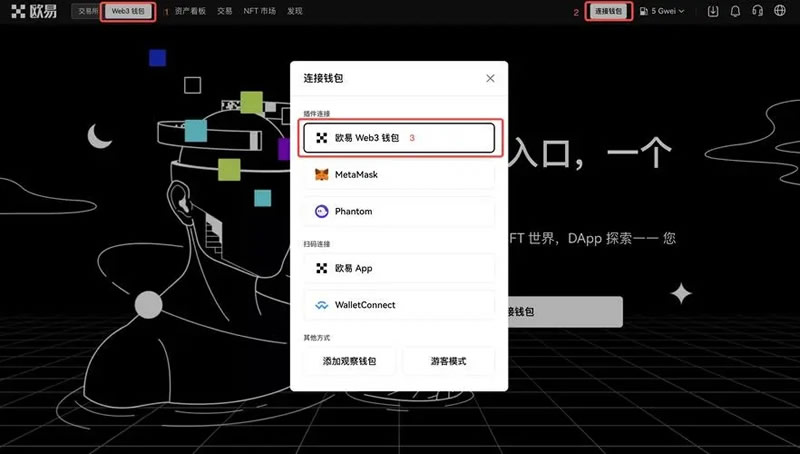Open the notification bell
800x454 pixels.
tap(736, 12)
